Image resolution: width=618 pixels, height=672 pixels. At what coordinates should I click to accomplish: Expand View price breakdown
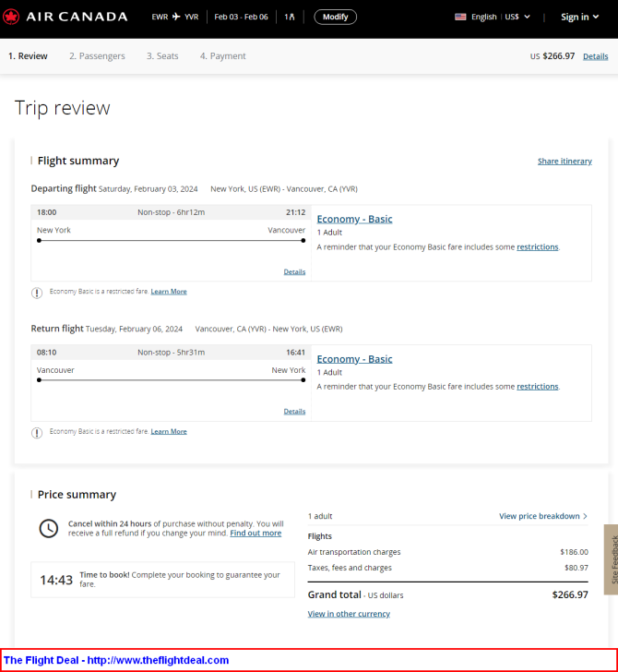pyautogui.click(x=543, y=516)
